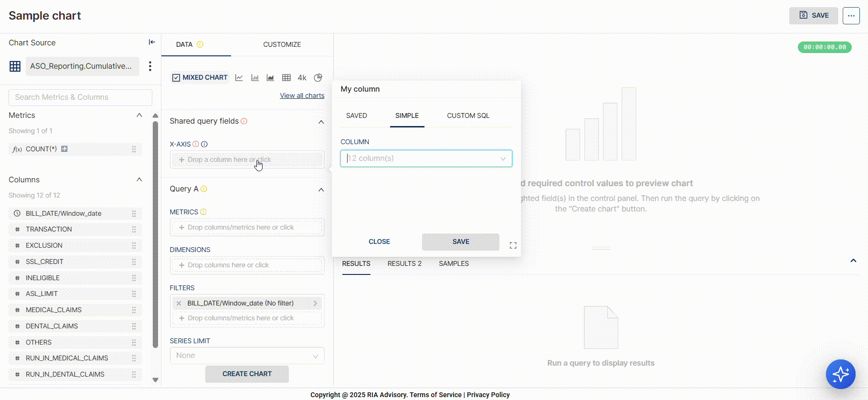868x400 pixels.
Task: Open the AI assistant sparkle button
Action: [840, 374]
